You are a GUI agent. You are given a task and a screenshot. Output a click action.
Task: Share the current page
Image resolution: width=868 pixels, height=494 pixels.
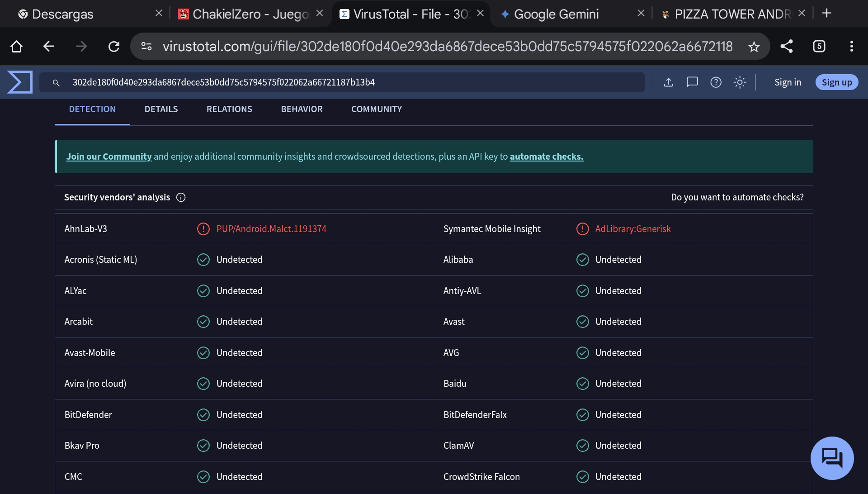[787, 46]
